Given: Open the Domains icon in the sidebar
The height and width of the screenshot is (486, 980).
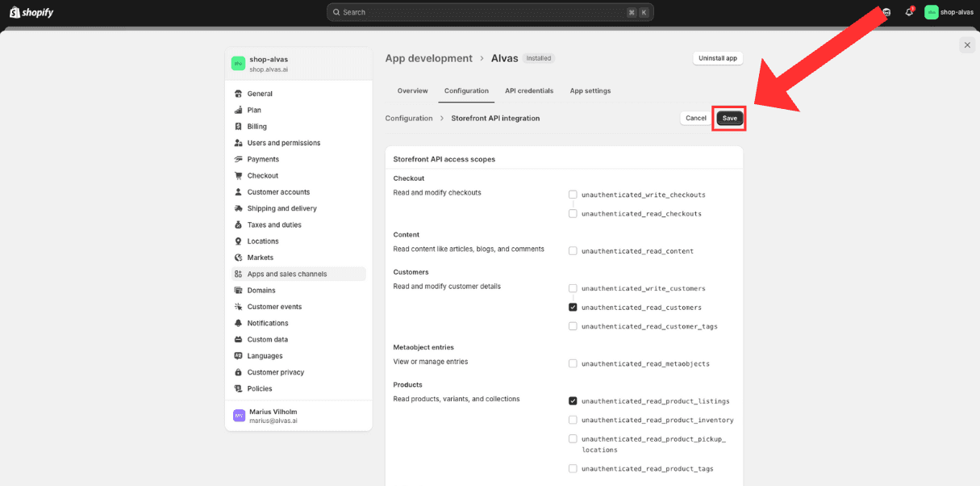Looking at the screenshot, I should tap(239, 291).
